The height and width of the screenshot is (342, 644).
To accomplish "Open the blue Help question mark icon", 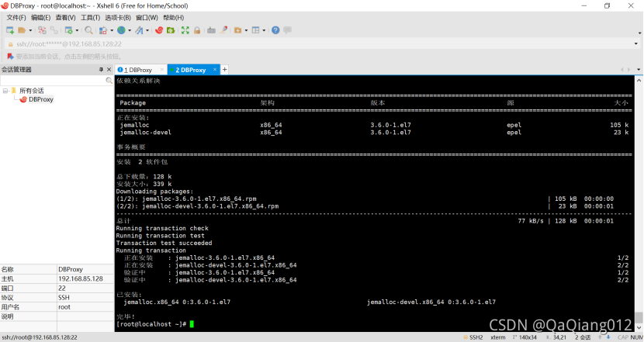I will click(x=275, y=30).
